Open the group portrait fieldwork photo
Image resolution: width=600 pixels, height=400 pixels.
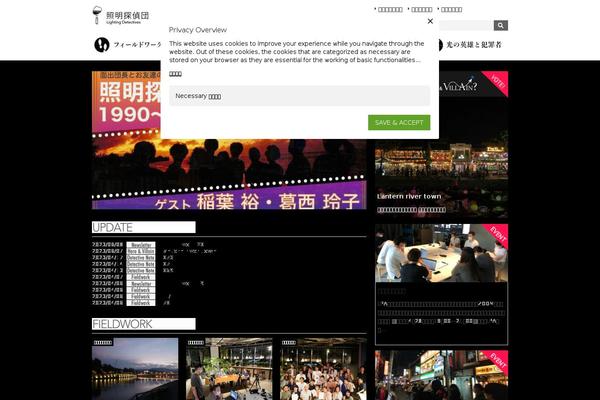click(x=323, y=369)
